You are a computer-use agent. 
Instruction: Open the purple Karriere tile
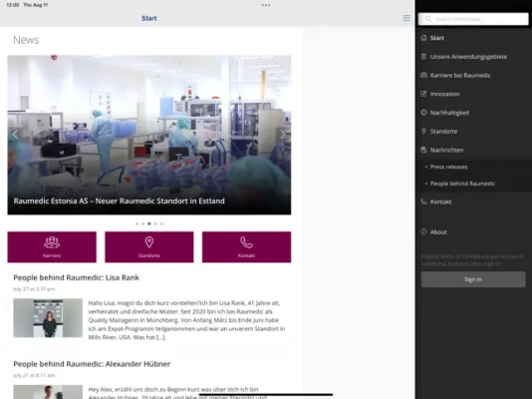52,246
